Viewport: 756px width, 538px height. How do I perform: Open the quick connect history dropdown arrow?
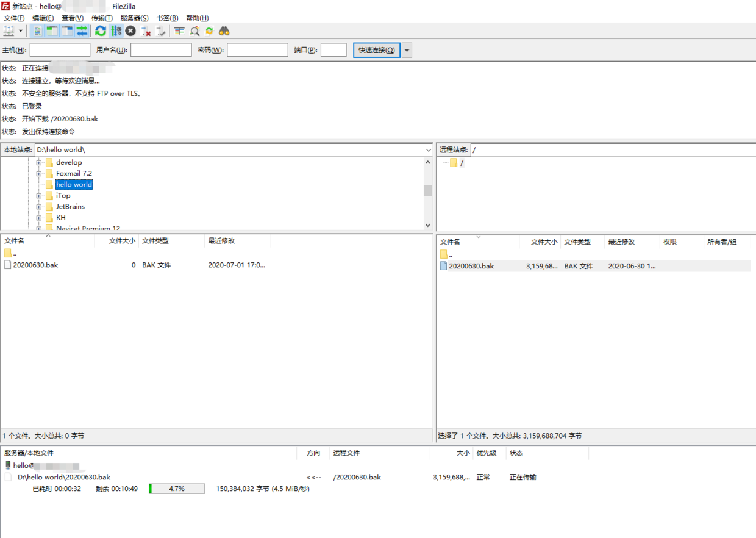(x=407, y=50)
